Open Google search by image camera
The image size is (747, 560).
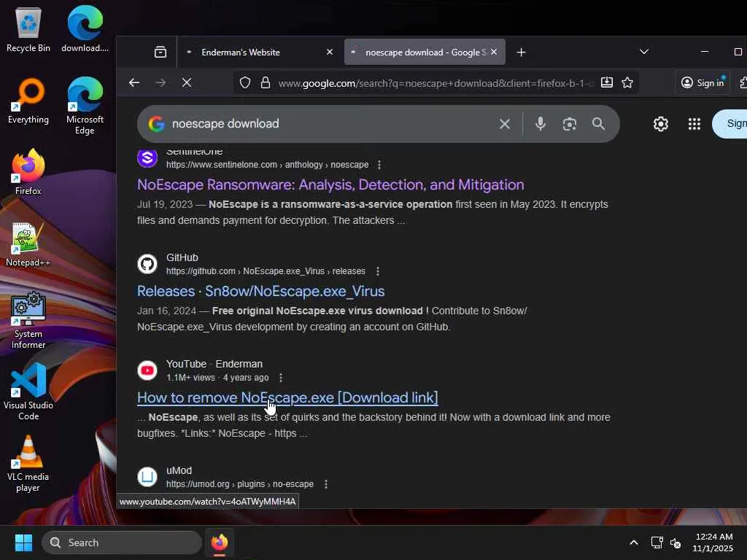(569, 124)
